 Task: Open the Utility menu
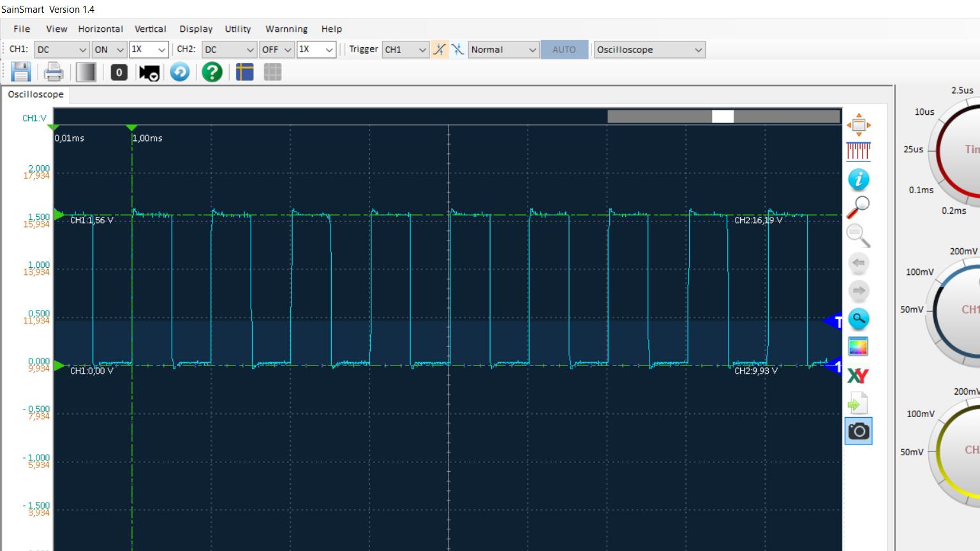[237, 29]
